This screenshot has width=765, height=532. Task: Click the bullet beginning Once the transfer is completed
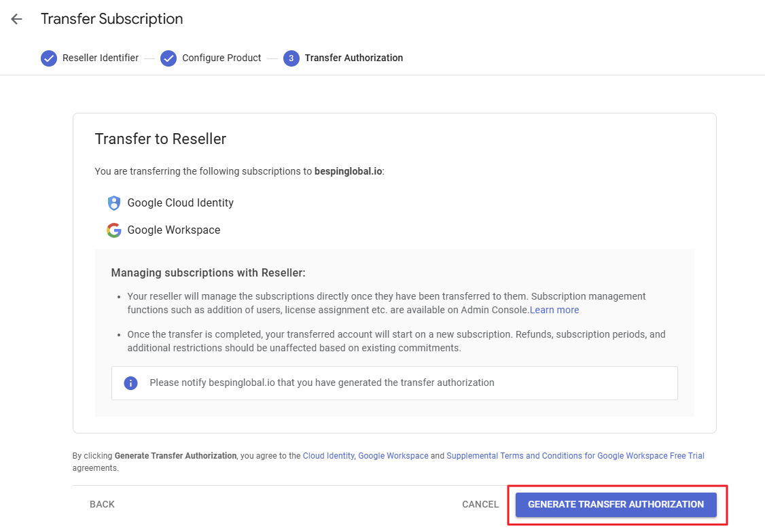click(396, 341)
